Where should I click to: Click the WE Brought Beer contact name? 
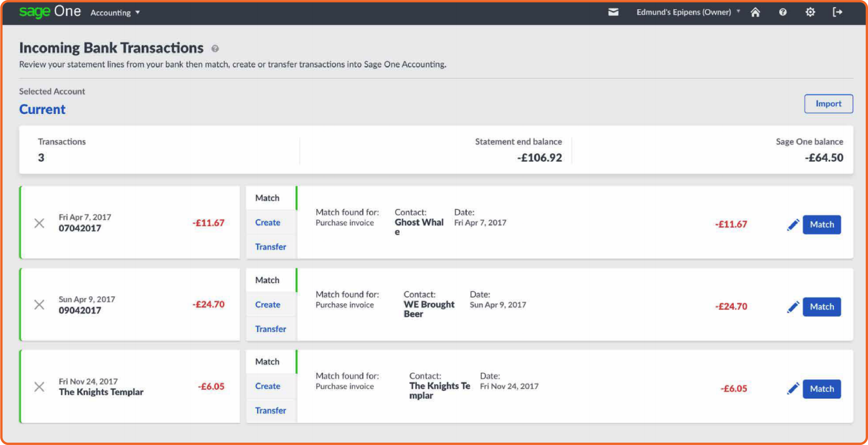429,309
